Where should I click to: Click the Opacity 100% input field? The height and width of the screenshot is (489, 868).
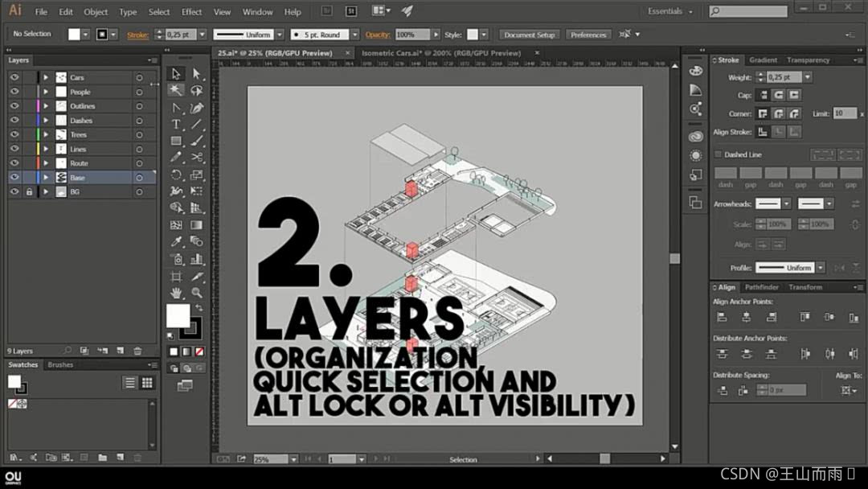pos(412,35)
